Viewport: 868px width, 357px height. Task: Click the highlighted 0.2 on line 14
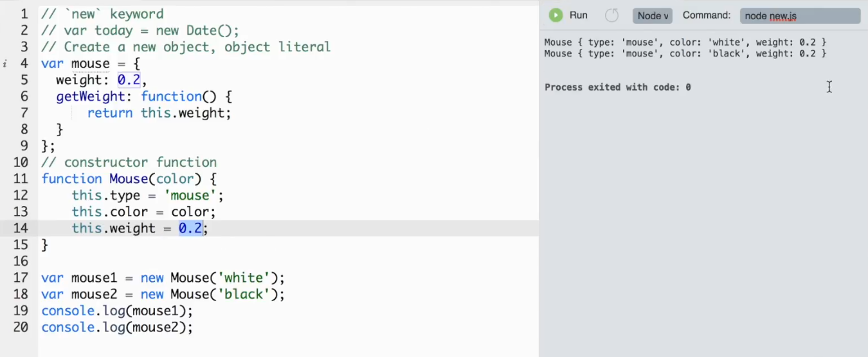tap(190, 229)
